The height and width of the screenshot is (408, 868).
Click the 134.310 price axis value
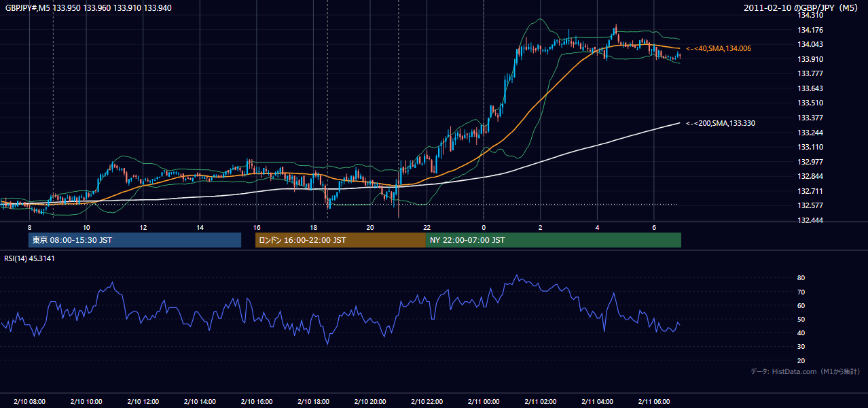click(x=811, y=15)
